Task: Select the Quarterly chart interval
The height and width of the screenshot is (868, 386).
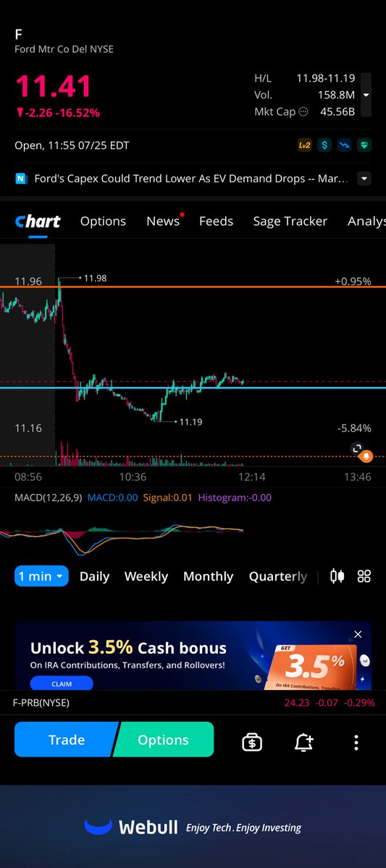Action: pyautogui.click(x=278, y=576)
